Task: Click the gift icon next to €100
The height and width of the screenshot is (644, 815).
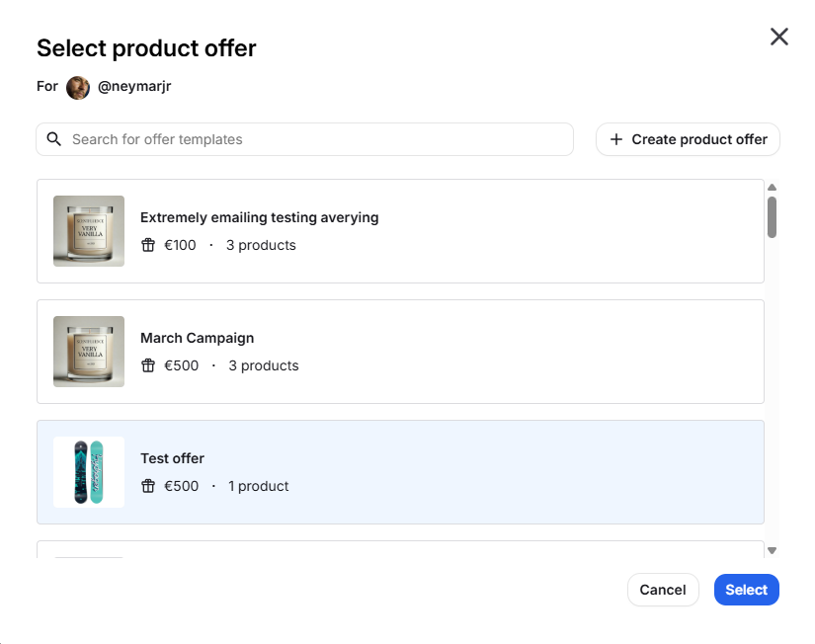Action: (148, 245)
